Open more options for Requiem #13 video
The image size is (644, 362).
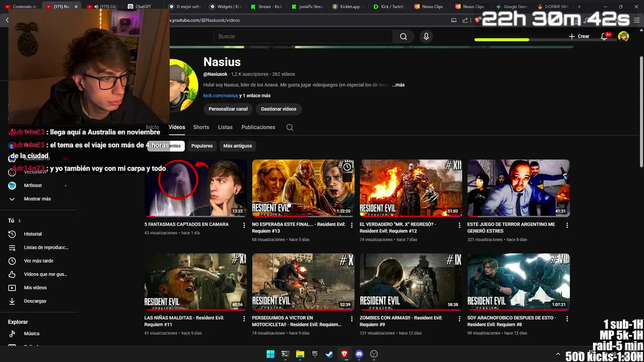[352, 225]
